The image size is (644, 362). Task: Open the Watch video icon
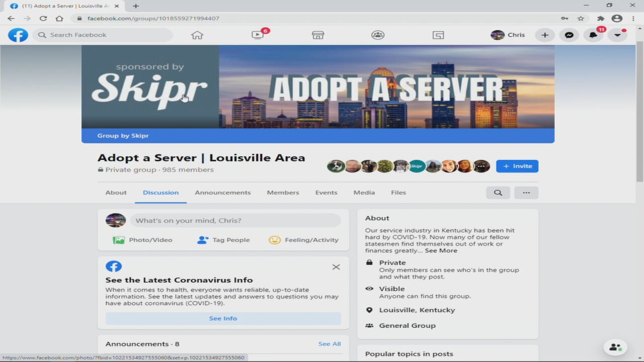(x=258, y=35)
